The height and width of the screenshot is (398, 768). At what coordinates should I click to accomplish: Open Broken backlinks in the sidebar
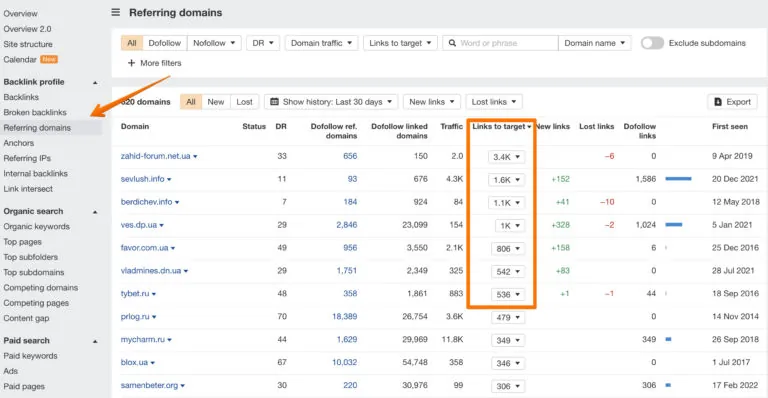tap(35, 112)
